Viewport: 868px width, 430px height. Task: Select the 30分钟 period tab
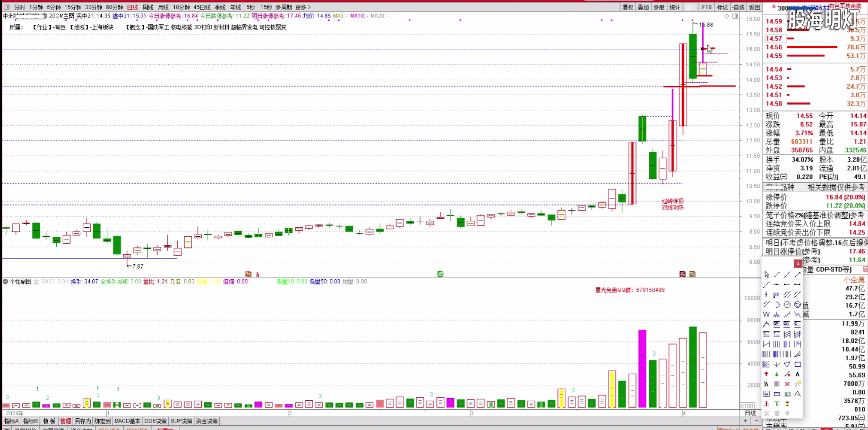click(x=93, y=7)
